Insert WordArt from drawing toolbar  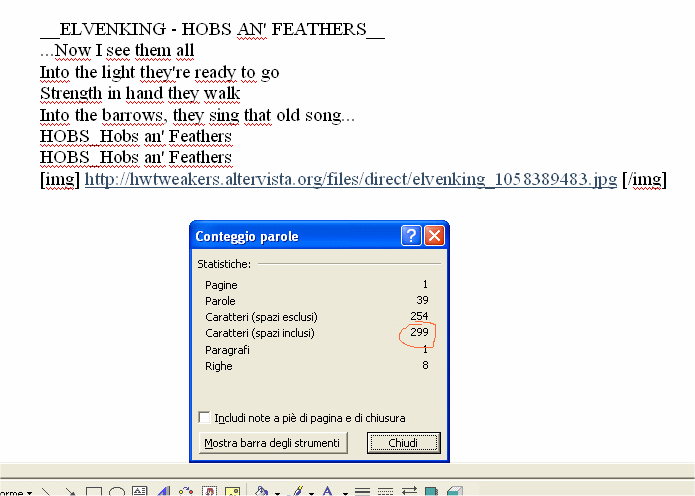point(163,491)
